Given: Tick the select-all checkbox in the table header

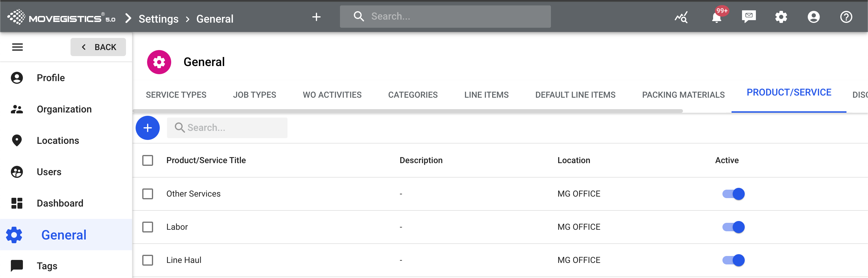Looking at the screenshot, I should pyautogui.click(x=148, y=160).
